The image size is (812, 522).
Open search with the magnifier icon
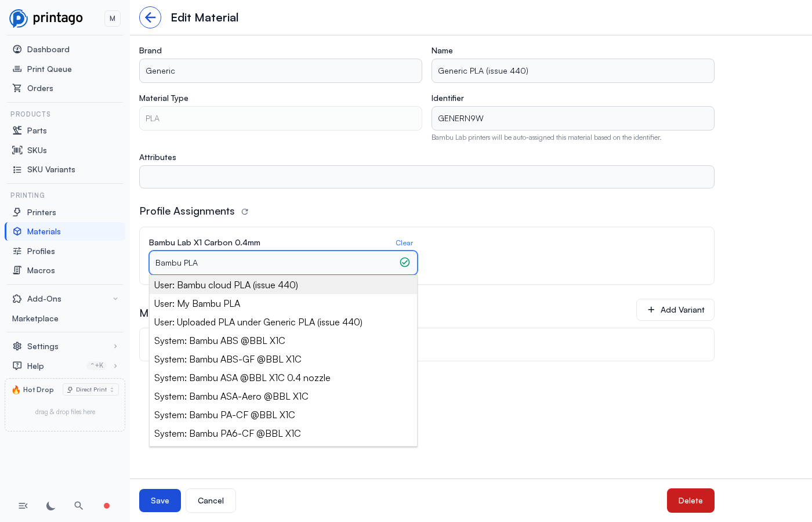pos(79,506)
